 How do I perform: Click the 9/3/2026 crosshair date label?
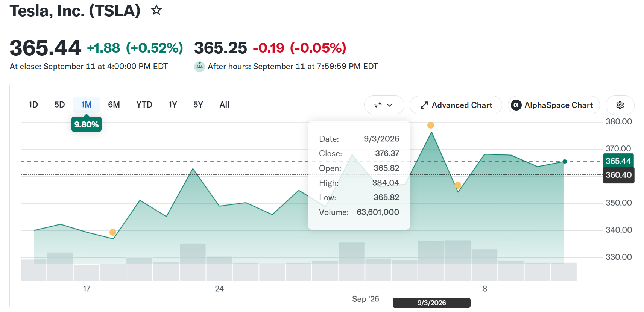(431, 303)
